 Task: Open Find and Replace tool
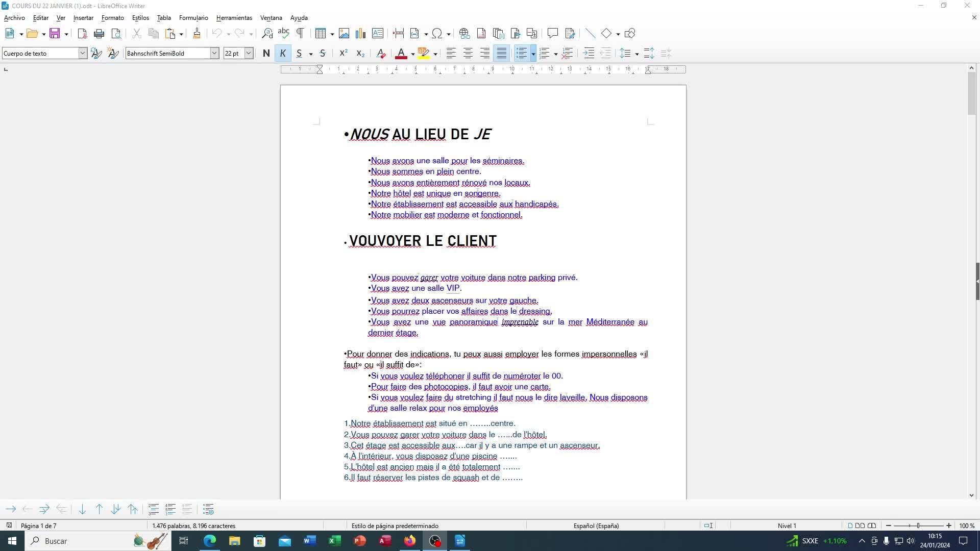coord(267,34)
